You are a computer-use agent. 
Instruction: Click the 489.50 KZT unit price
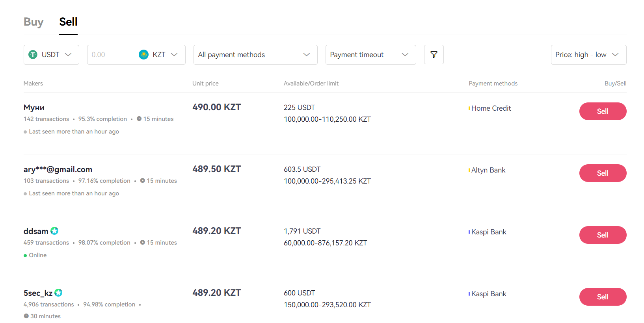pyautogui.click(x=216, y=169)
